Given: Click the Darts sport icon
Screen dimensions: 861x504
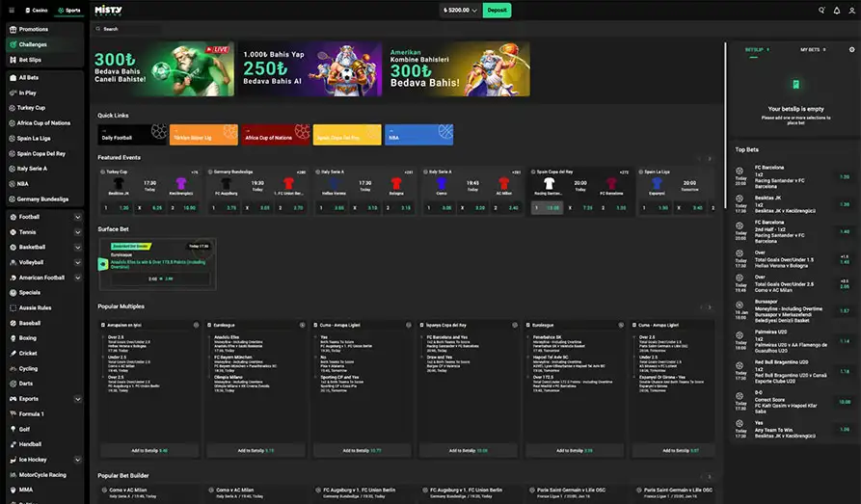Looking at the screenshot, I should coord(13,384).
